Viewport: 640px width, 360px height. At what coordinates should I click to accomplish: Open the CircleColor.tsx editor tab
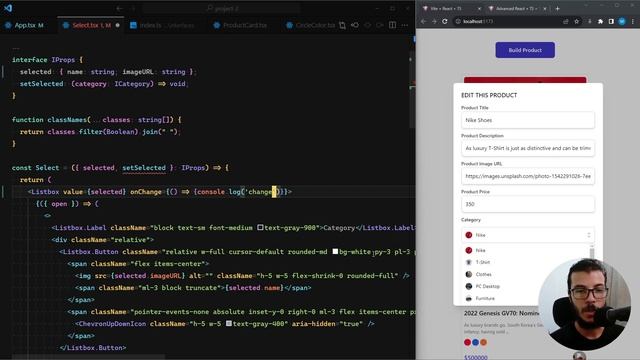[x=310, y=25]
